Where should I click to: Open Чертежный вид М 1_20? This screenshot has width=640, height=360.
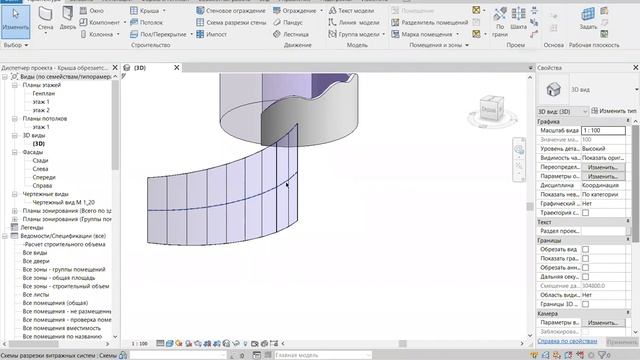tap(64, 202)
